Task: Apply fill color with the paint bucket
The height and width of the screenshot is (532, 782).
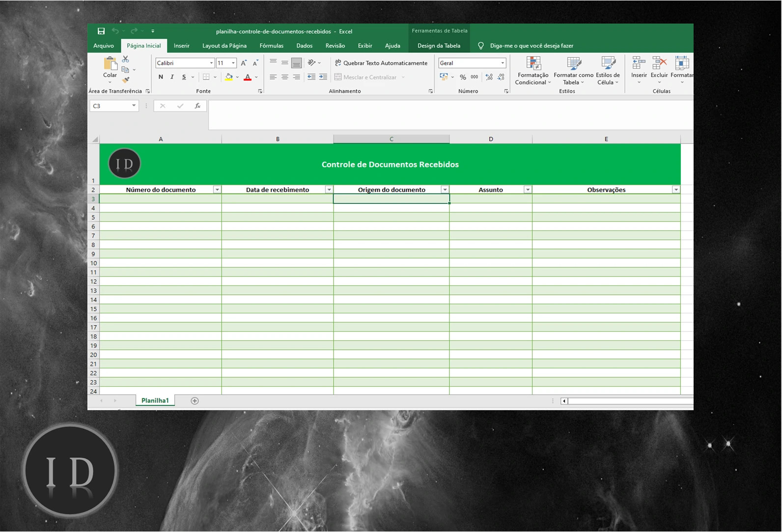Action: (228, 77)
